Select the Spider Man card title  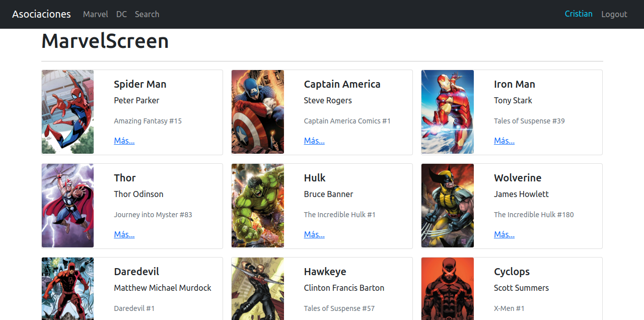(x=140, y=84)
